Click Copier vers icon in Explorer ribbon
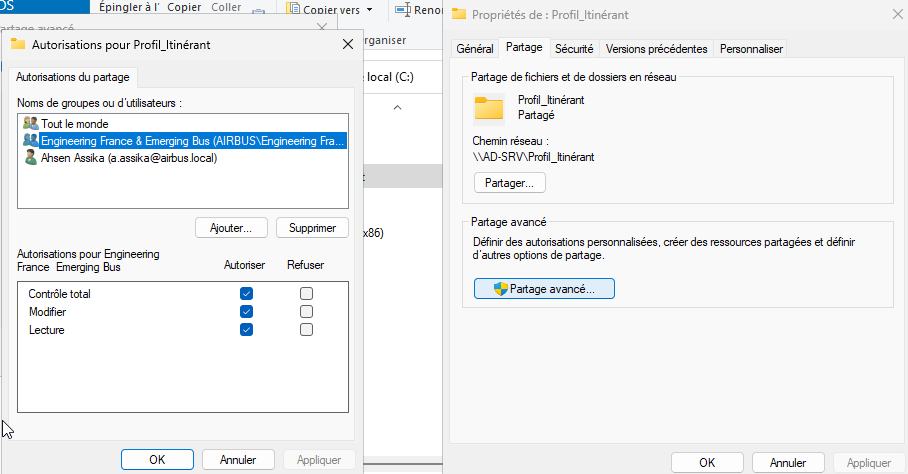The image size is (908, 474). 294,9
